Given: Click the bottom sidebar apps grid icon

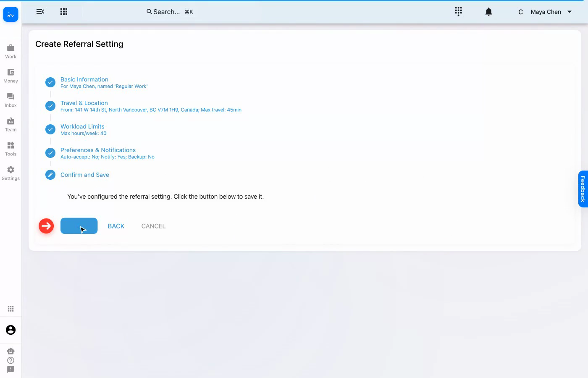Looking at the screenshot, I should (10, 309).
